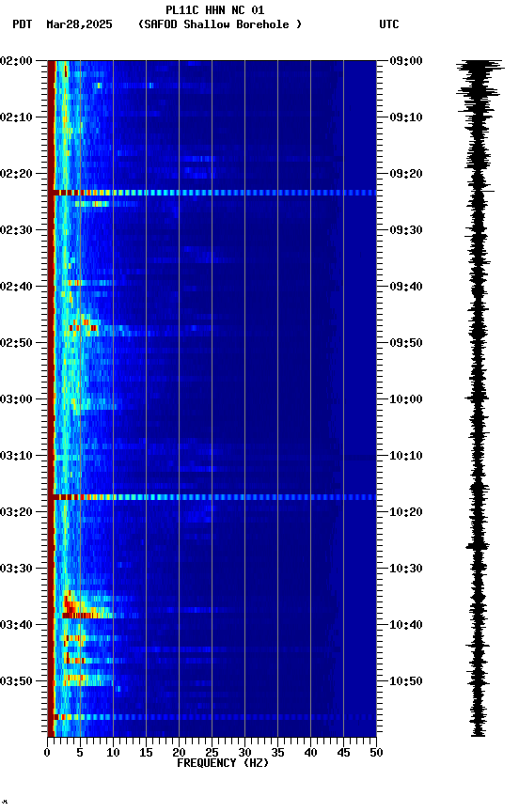
Task: Click the 03:20 PDT time label
Action: [x=16, y=512]
